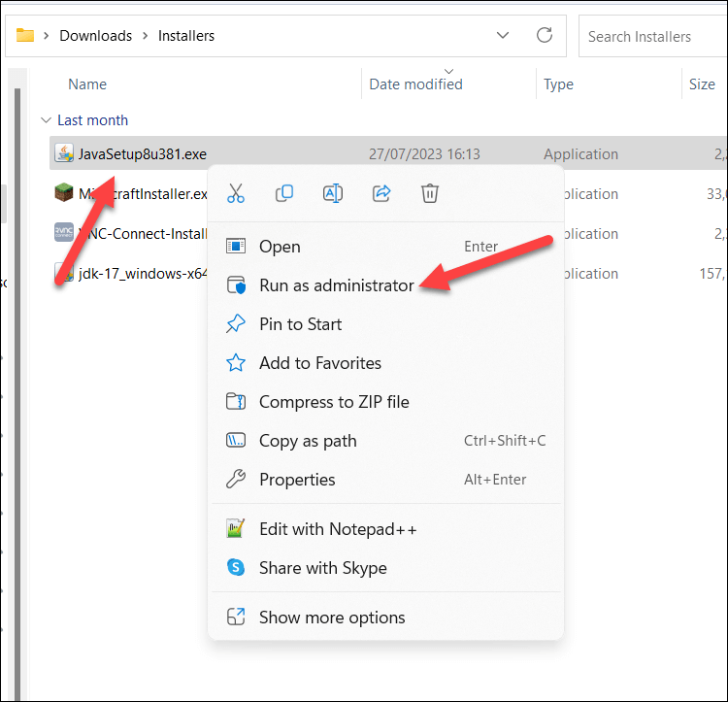Click the zip folder icon for Compress
This screenshot has width=728, height=702.
pyautogui.click(x=236, y=402)
